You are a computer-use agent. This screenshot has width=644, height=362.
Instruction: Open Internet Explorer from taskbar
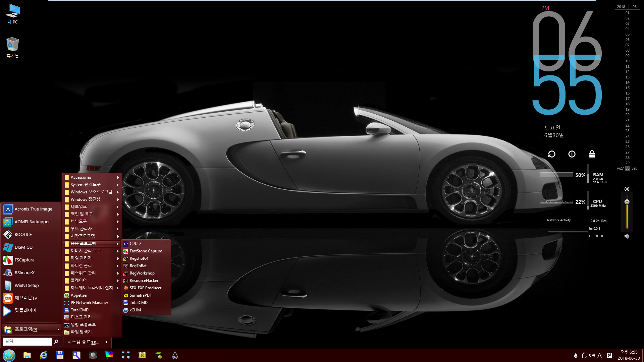coord(44,355)
